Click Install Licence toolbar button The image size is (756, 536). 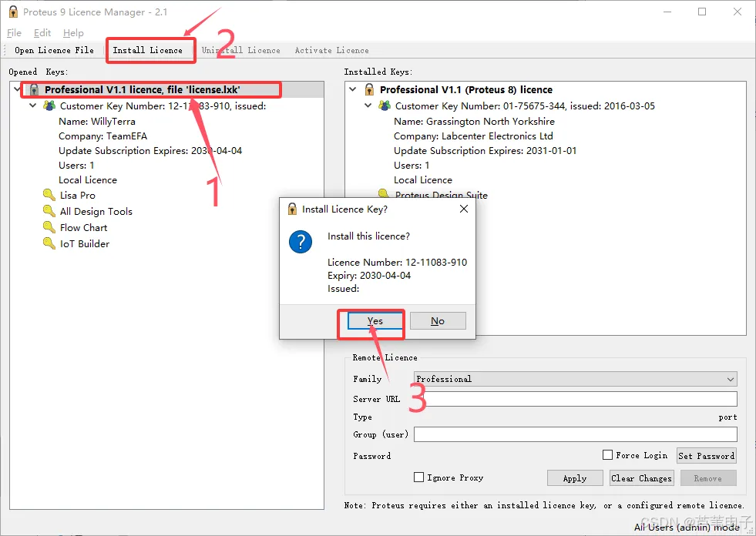point(147,50)
